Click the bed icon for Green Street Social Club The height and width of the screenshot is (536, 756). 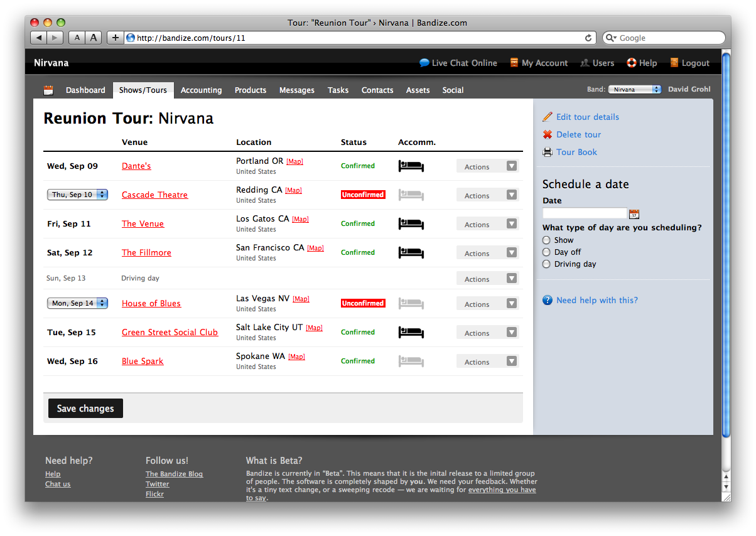(x=411, y=333)
